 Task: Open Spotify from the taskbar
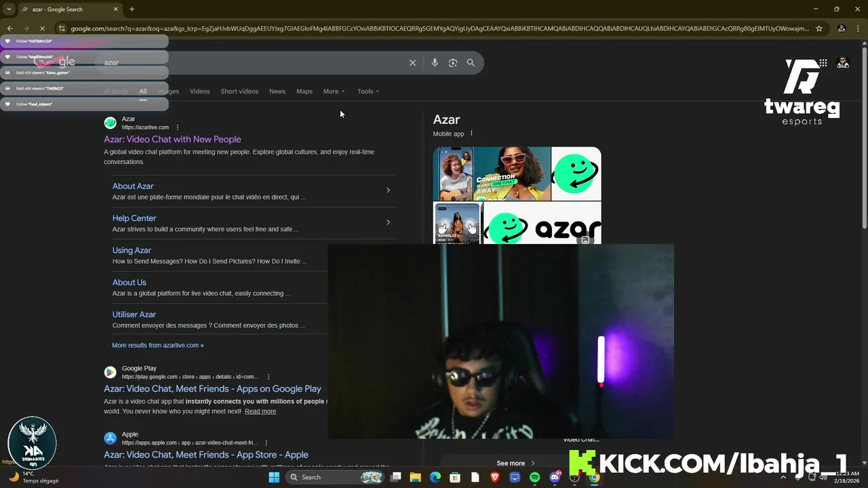coord(534,477)
